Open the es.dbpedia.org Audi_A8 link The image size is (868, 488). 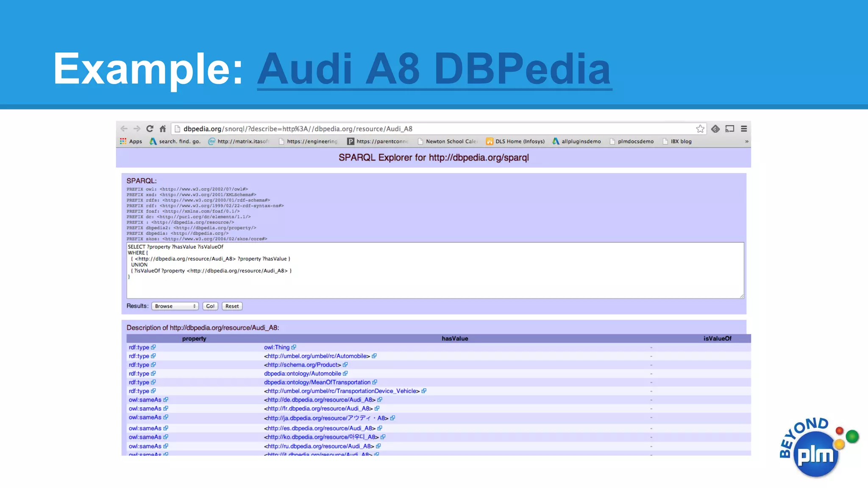point(320,428)
